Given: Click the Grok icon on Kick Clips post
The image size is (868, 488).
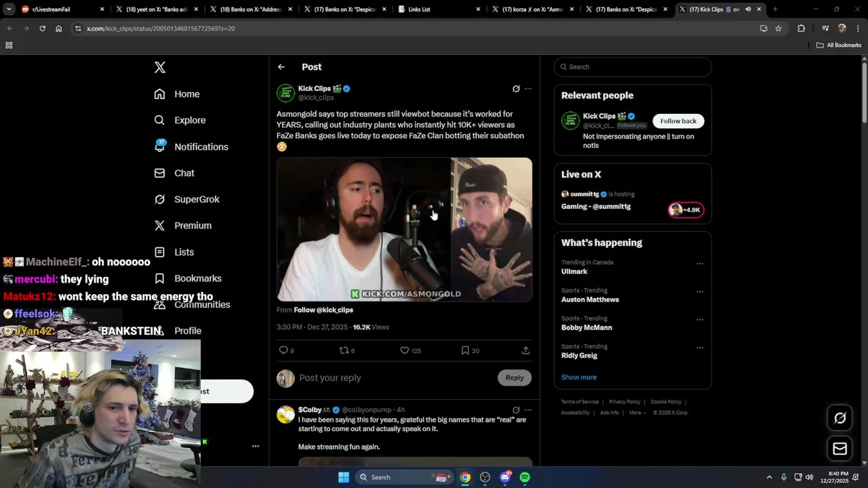Looking at the screenshot, I should coord(516,89).
